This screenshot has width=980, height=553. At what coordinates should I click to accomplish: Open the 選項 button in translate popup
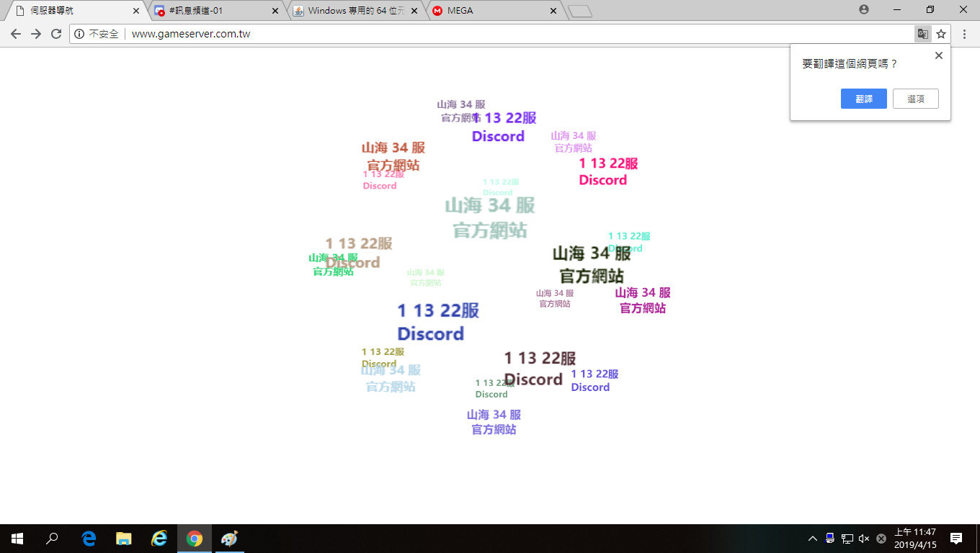point(915,99)
